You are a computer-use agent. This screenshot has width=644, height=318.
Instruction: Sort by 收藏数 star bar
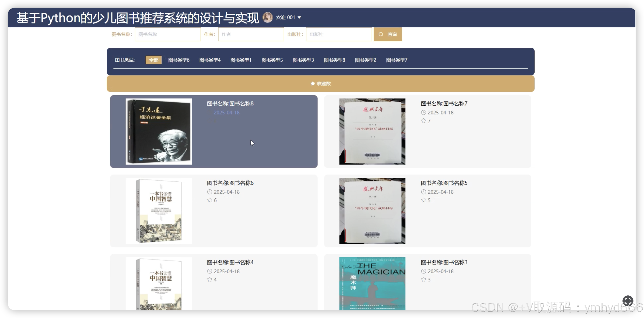click(321, 84)
